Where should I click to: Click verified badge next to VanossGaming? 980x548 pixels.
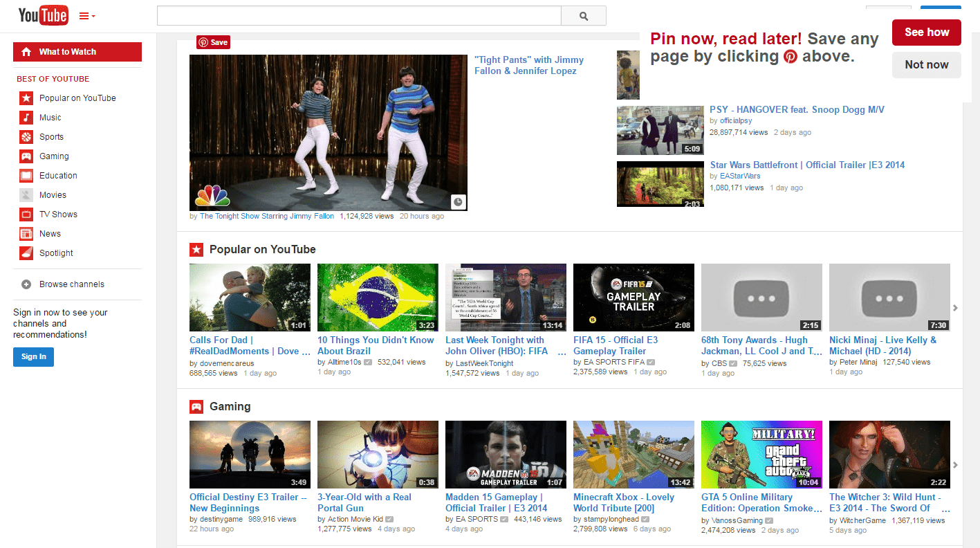point(770,520)
